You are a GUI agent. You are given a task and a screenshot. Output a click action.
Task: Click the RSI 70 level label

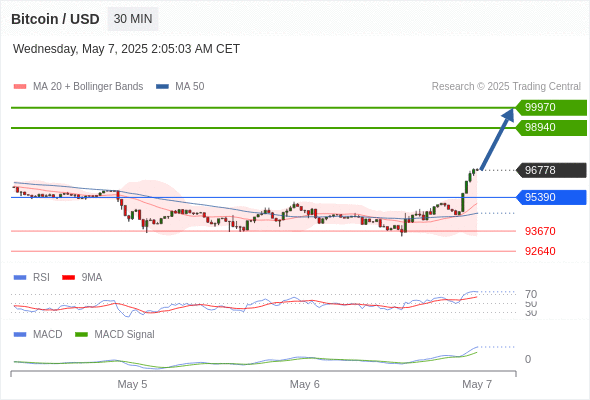point(531,294)
